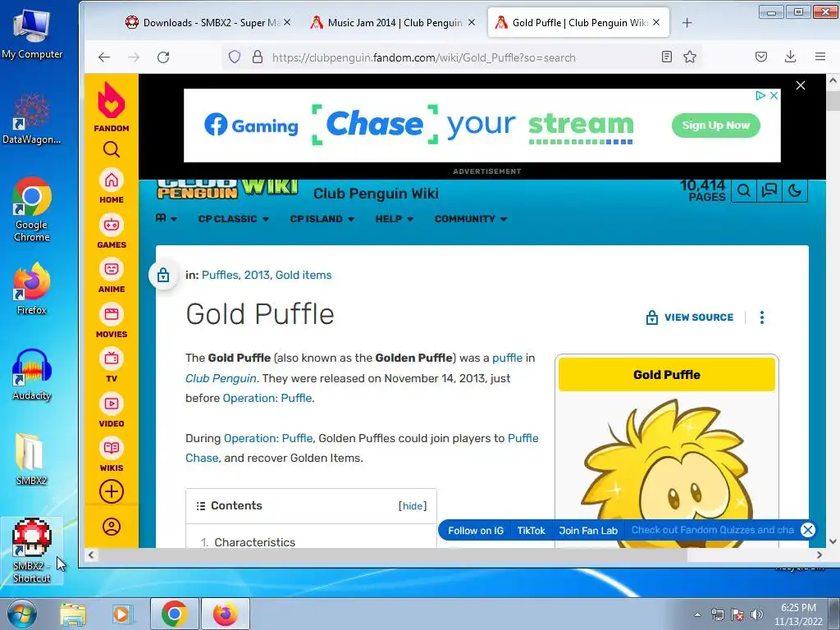The height and width of the screenshot is (630, 840).
Task: Open Save to Pocket icon
Action: (760, 57)
